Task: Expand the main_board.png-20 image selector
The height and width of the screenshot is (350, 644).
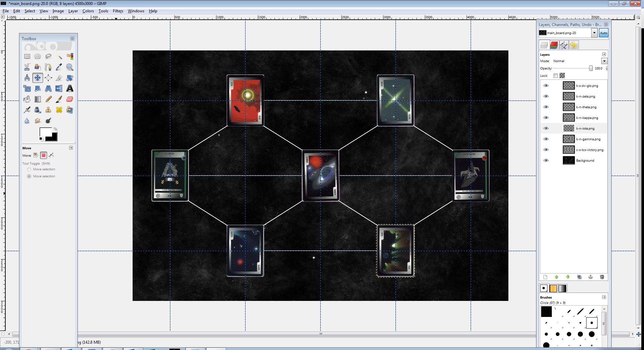Action: [x=594, y=33]
